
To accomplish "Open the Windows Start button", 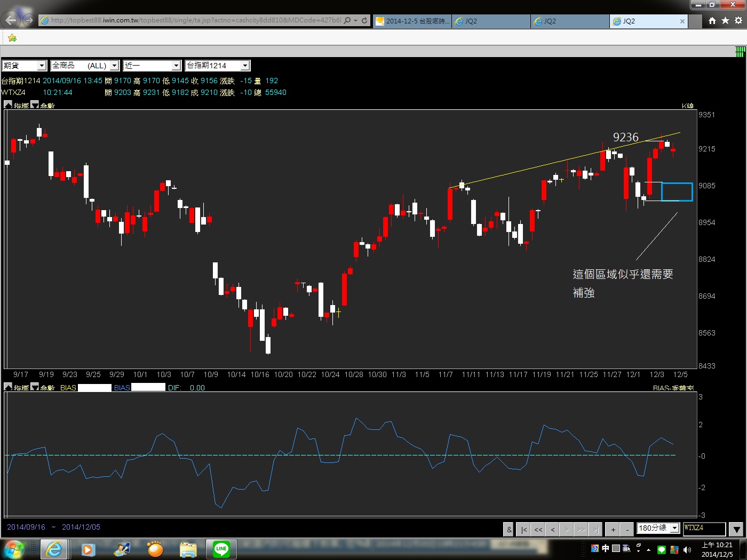I will pos(13,549).
